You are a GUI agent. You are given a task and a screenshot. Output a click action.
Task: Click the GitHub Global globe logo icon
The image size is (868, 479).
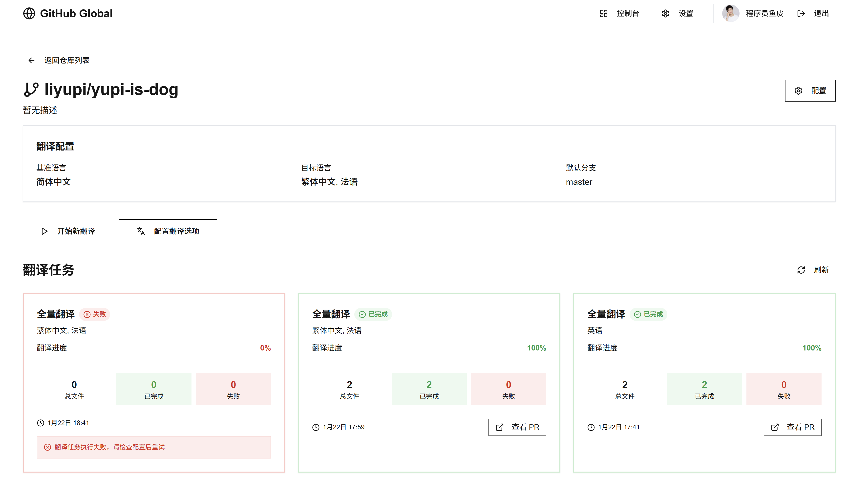click(x=29, y=14)
